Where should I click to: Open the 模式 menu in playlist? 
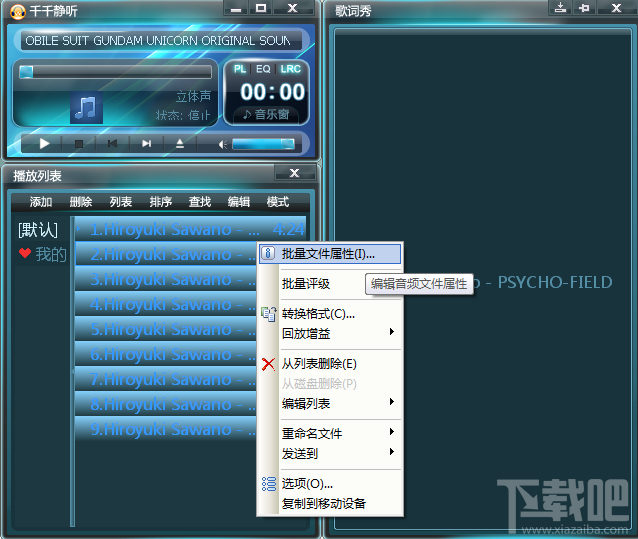pos(278,202)
